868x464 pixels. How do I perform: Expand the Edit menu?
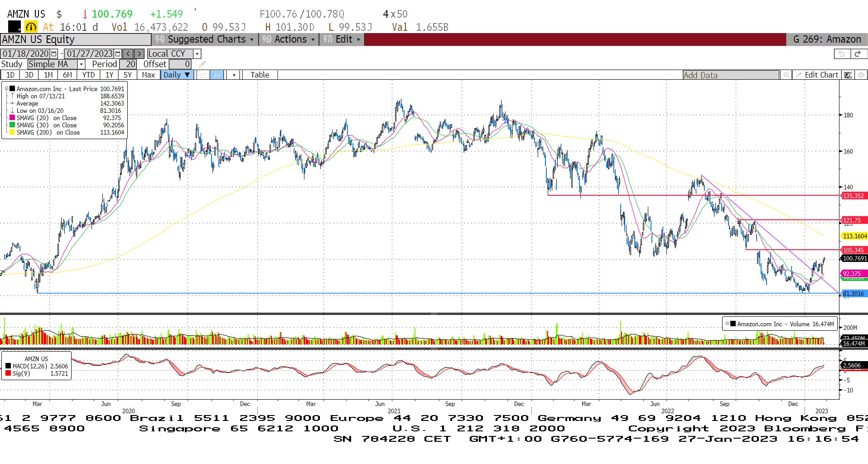(x=342, y=39)
